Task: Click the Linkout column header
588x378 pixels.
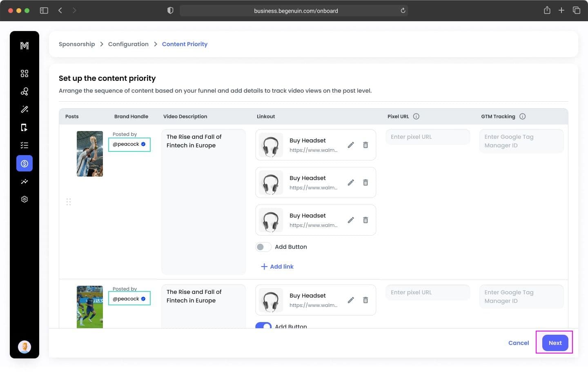Action: [266, 116]
